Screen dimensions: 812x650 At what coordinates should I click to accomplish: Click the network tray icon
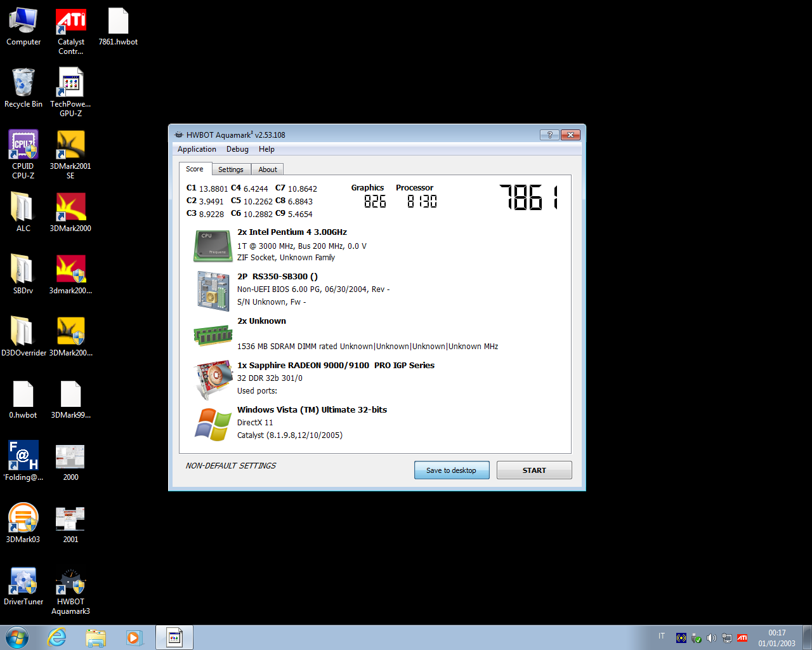727,638
